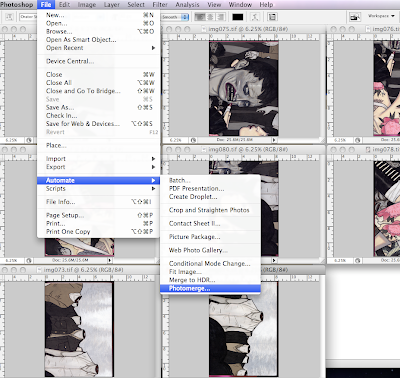The image size is (400, 378).
Task: Set text alignment to right
Action: pyautogui.click(x=220, y=17)
